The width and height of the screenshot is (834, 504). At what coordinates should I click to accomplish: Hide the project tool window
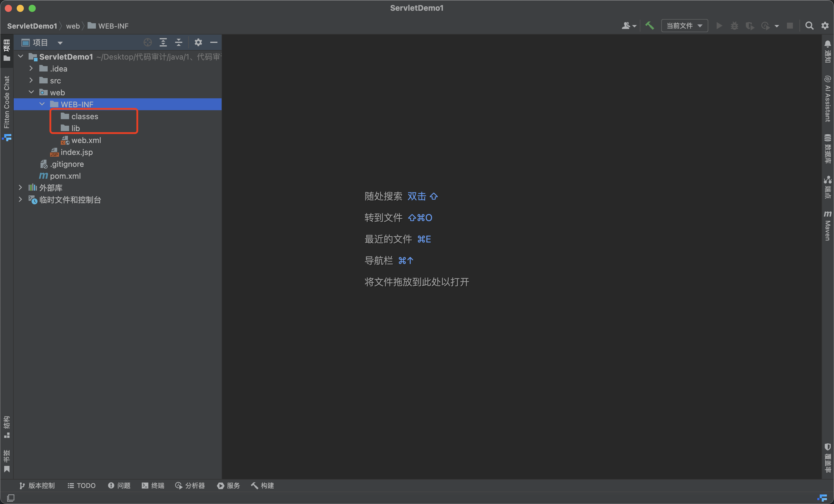point(214,42)
